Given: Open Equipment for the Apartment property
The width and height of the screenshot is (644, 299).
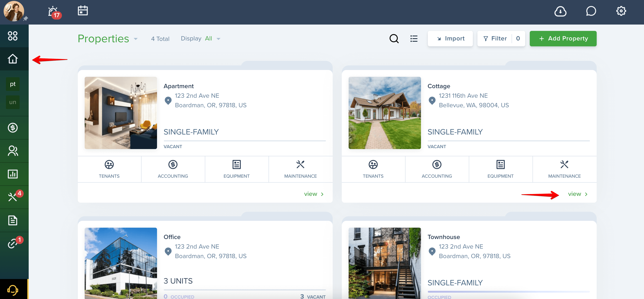Looking at the screenshot, I should click(x=236, y=169).
